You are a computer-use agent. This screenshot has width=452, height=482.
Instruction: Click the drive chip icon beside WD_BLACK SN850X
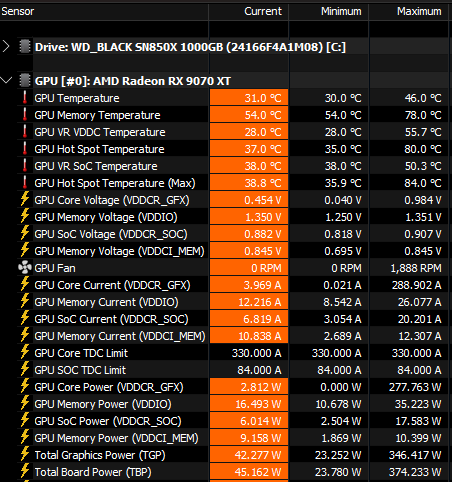(25, 46)
